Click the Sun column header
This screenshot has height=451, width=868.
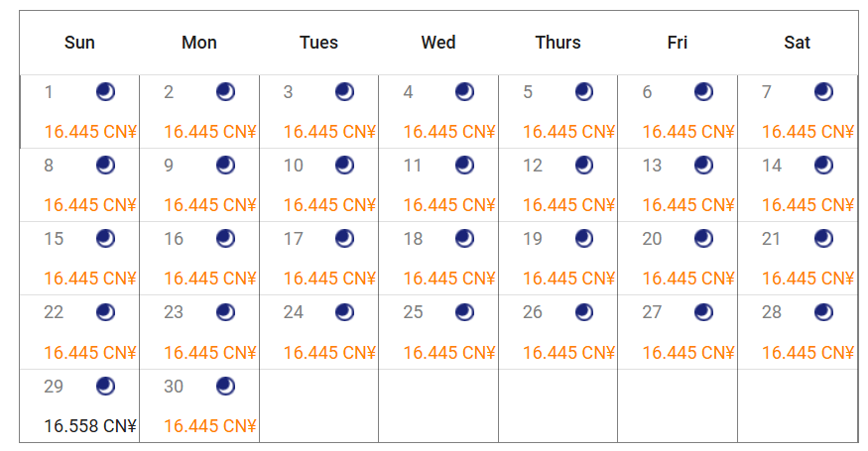pos(79,43)
